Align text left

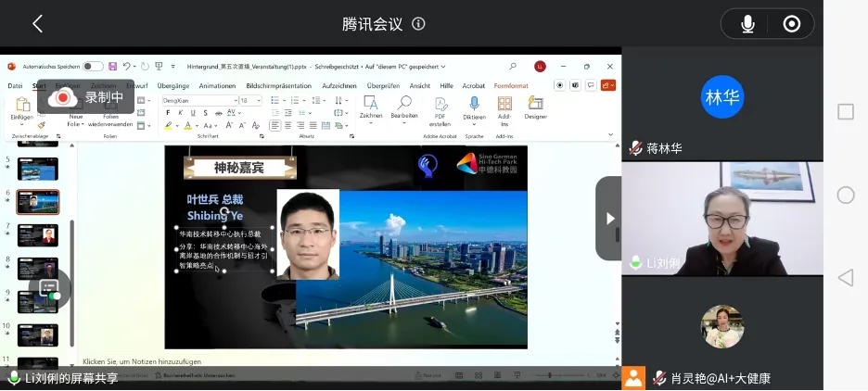click(x=275, y=125)
